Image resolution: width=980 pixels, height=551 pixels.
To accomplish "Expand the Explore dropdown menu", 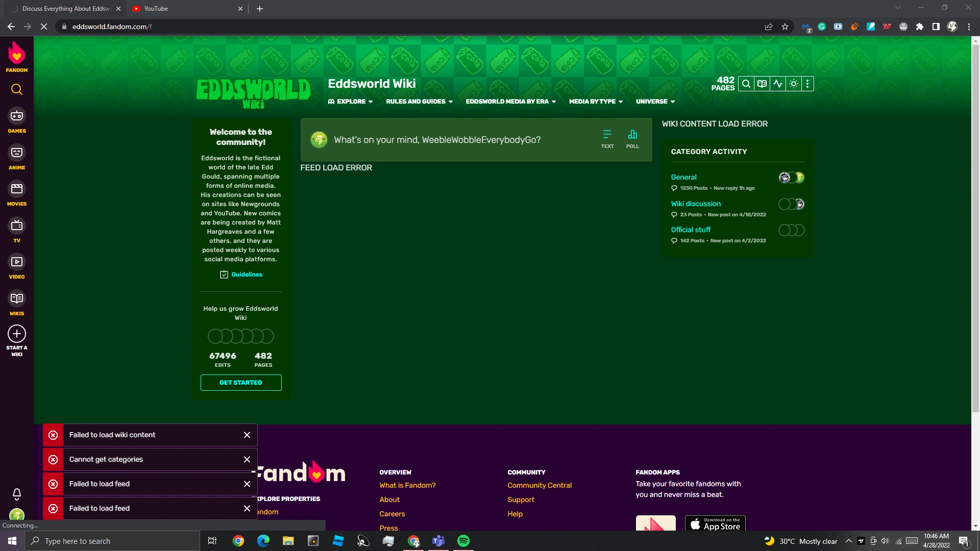I will (351, 102).
